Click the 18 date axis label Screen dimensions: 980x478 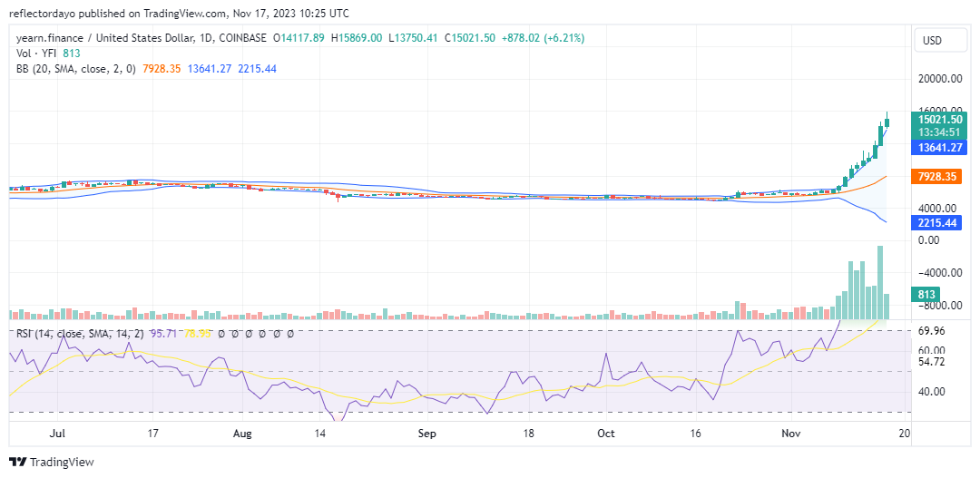(x=529, y=433)
